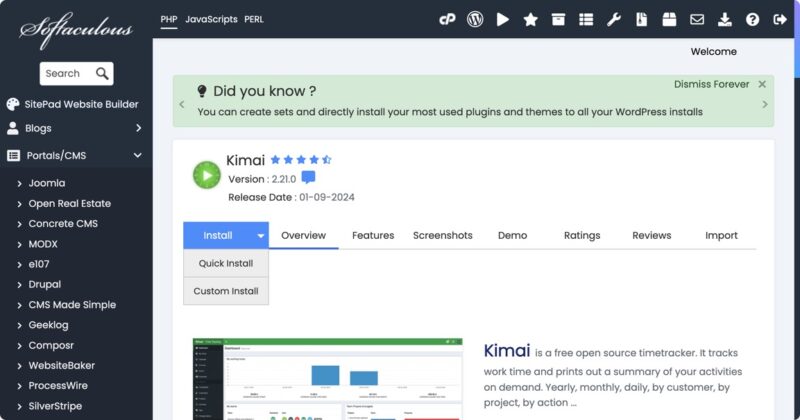Click the play demos icon in top bar
This screenshot has height=420, width=800.
pos(503,19)
